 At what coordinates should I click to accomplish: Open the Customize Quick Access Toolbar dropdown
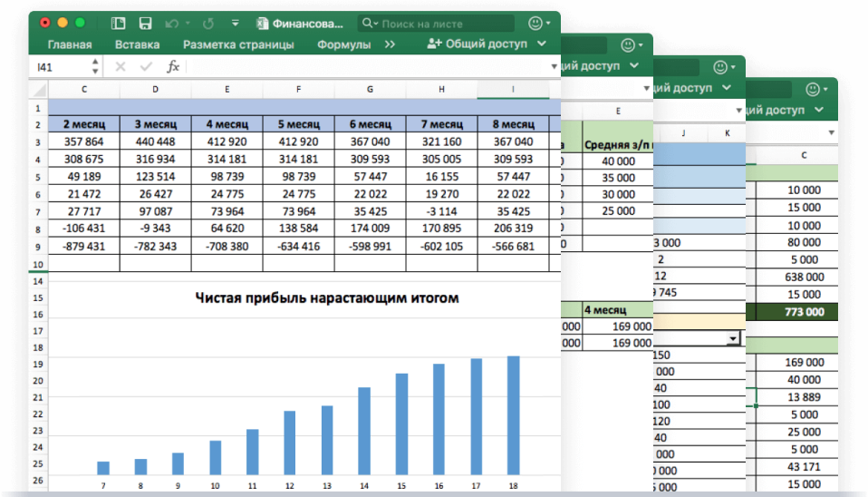(236, 24)
